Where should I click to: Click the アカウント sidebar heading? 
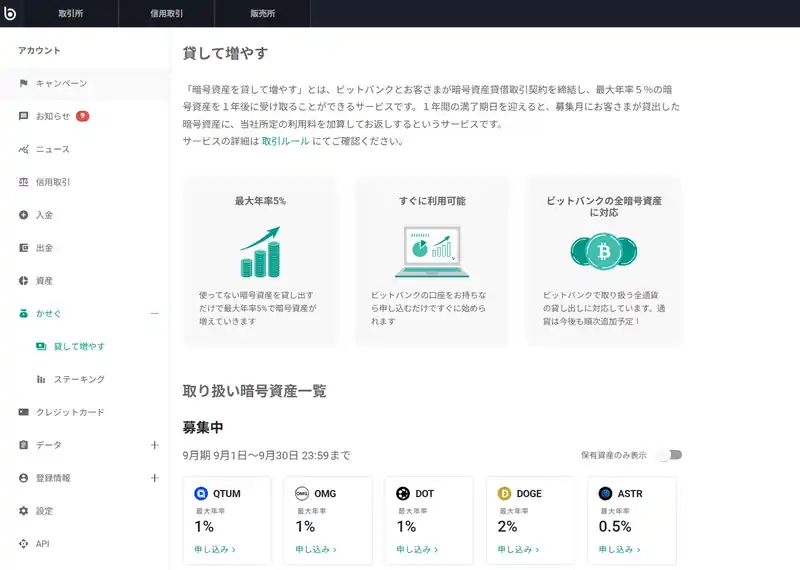click(x=39, y=51)
